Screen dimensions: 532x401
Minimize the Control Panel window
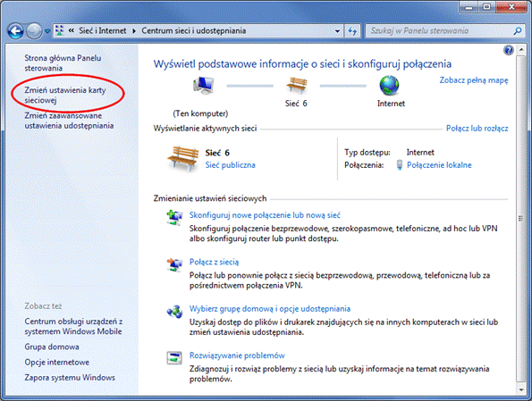tap(469, 7)
